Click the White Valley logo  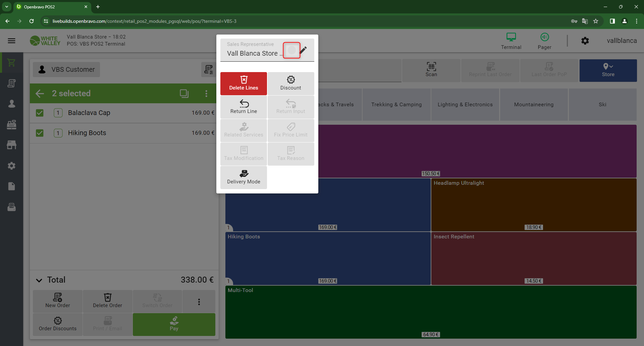[45, 41]
